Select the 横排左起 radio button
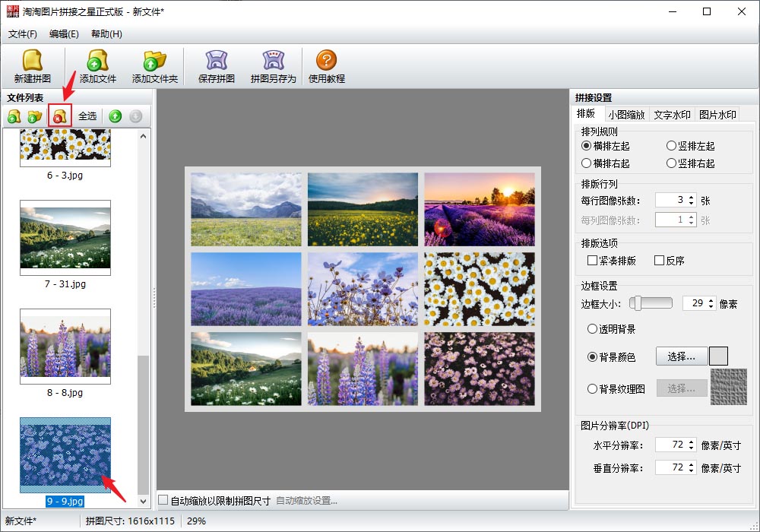This screenshot has width=760, height=532. pos(587,146)
